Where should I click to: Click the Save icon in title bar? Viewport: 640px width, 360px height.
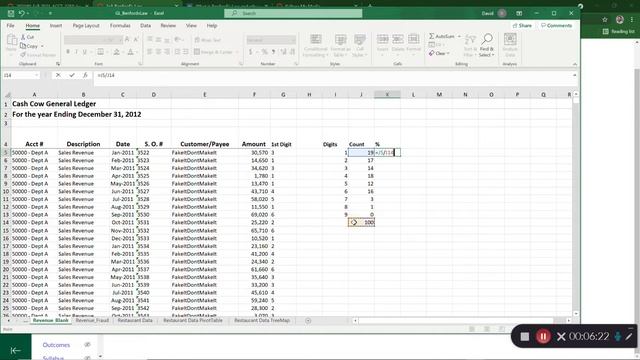[11, 13]
